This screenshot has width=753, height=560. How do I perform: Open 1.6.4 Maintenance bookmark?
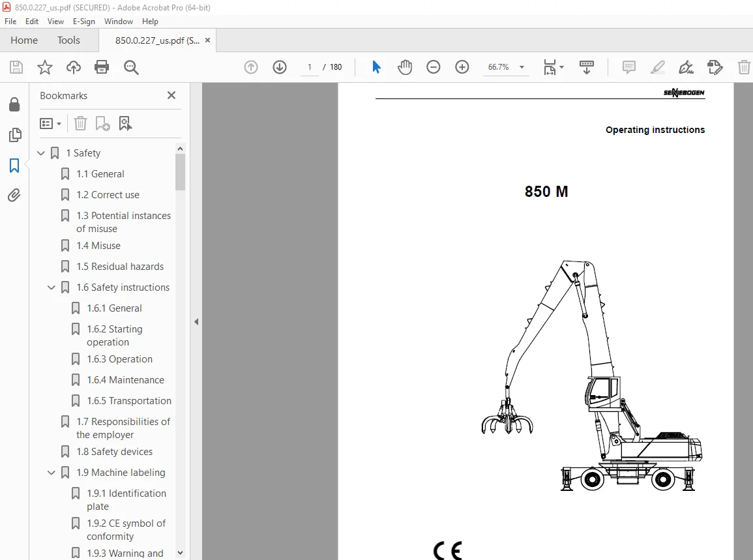[125, 380]
